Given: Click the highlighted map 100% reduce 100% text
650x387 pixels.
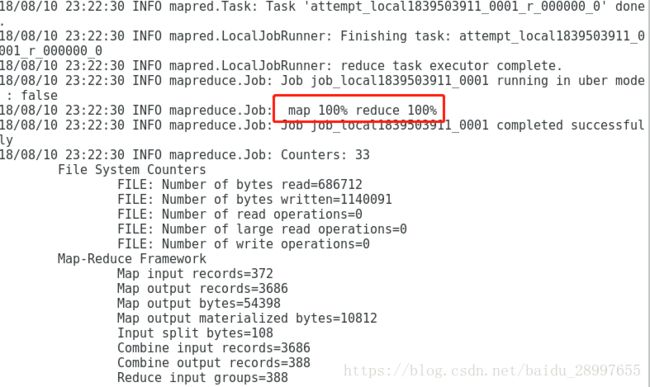Looking at the screenshot, I should (x=362, y=110).
